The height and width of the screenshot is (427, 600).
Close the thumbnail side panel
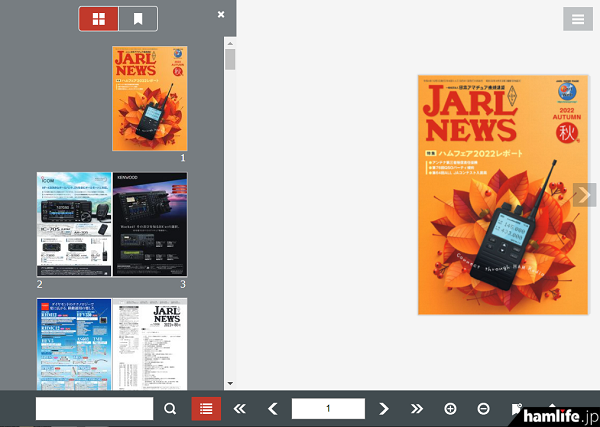point(221,14)
